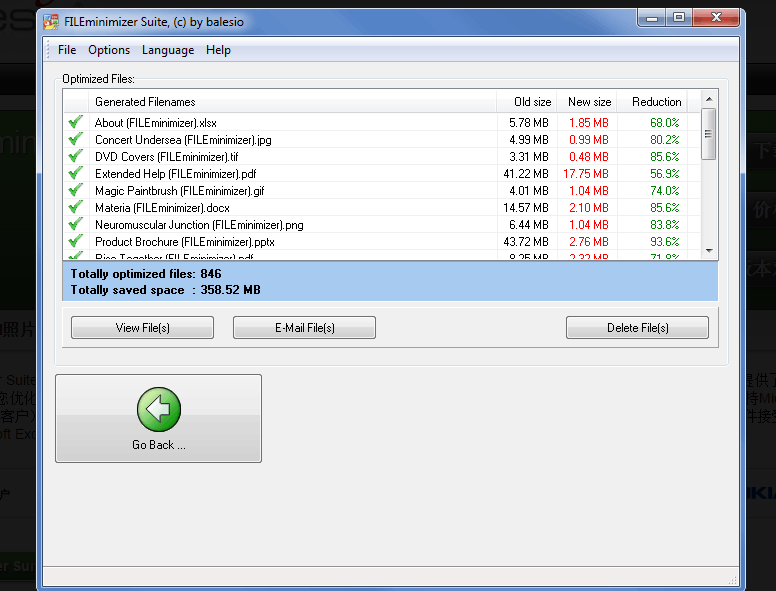Click reduction value 83.8%
This screenshot has height=591, width=776.
coord(665,225)
